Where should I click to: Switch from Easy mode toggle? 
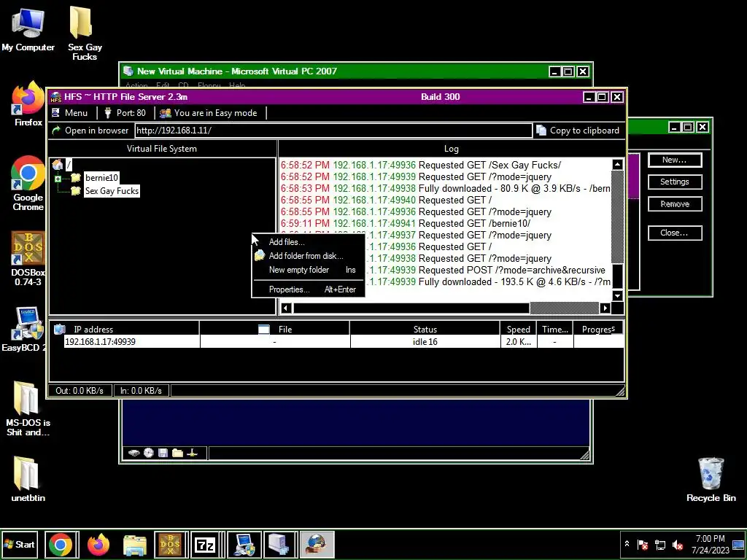209,113
